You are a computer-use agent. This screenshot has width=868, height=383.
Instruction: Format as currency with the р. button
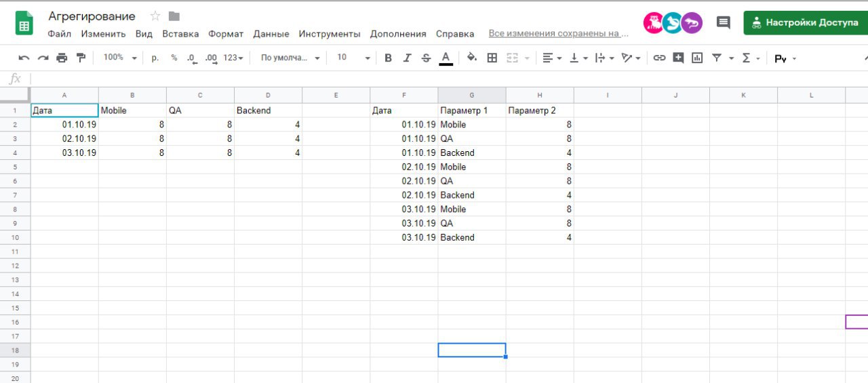155,58
